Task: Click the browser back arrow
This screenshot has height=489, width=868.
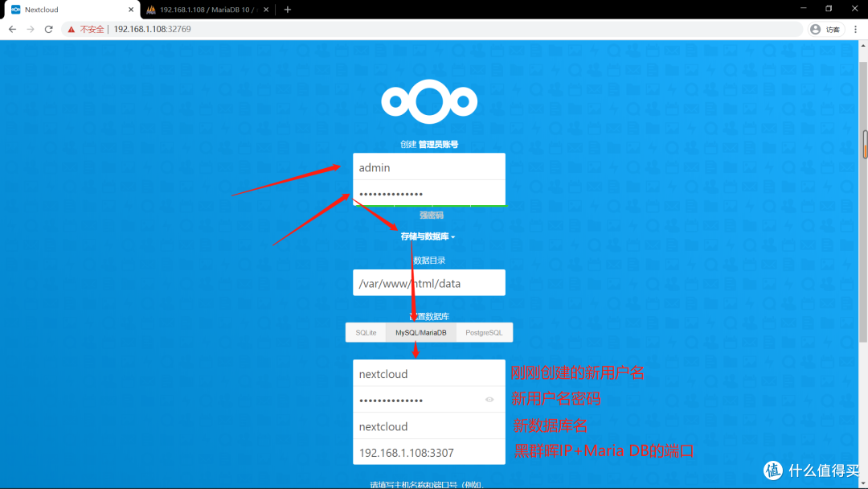Action: coord(12,28)
